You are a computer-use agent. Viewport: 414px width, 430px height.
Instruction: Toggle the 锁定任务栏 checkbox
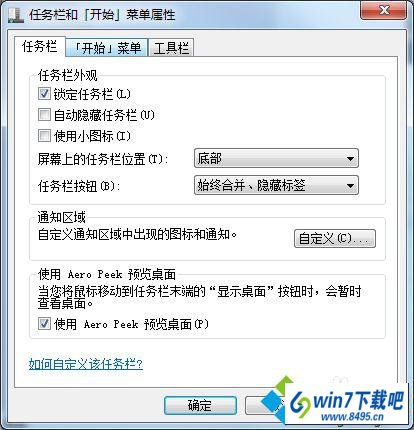tap(44, 94)
